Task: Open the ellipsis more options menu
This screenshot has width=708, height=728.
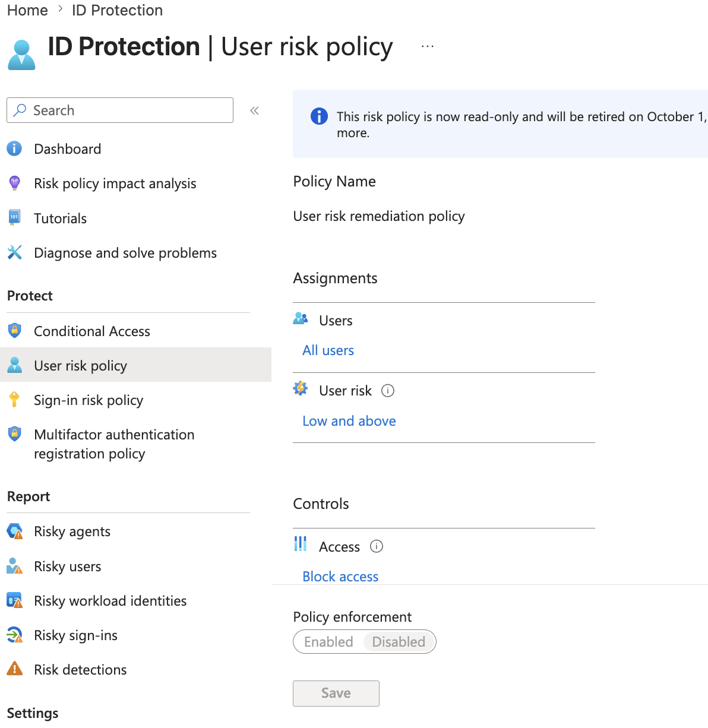Action: pyautogui.click(x=428, y=46)
